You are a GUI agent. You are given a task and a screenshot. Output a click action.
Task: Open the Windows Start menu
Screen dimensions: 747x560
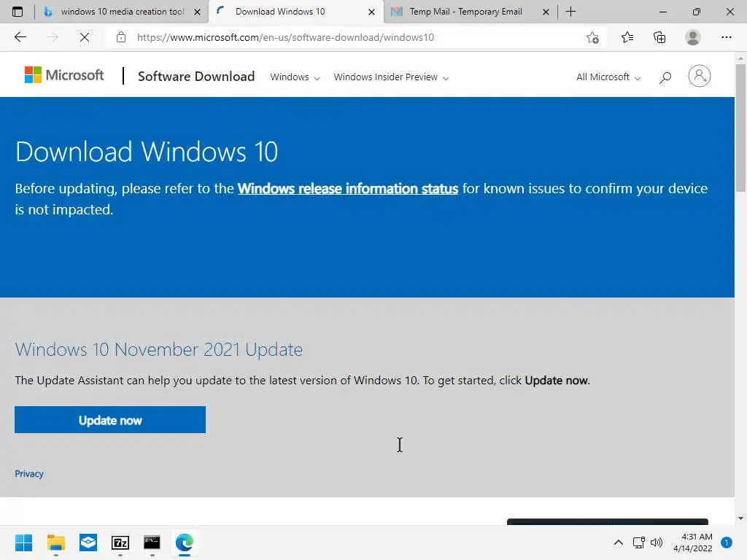click(23, 542)
